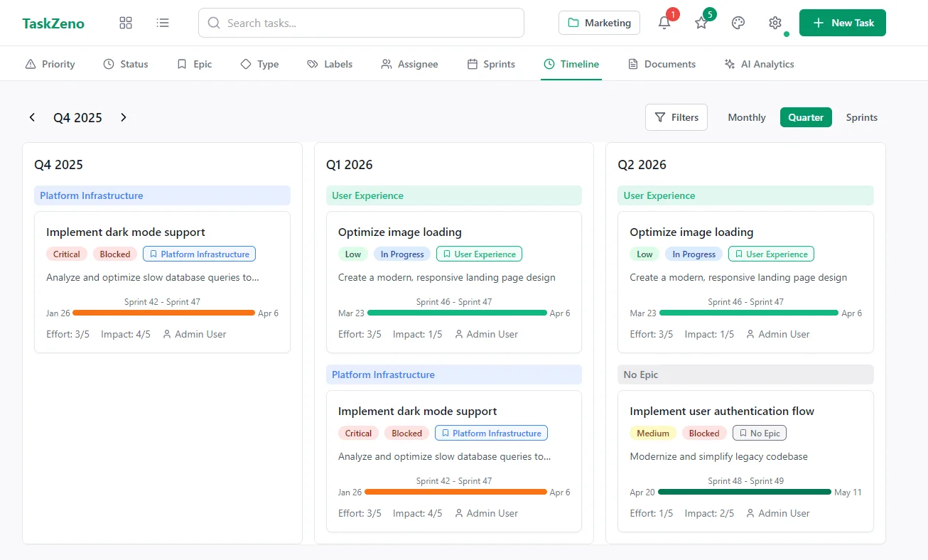Focus the Search tasks input field
The width and height of the screenshot is (928, 560).
361,23
